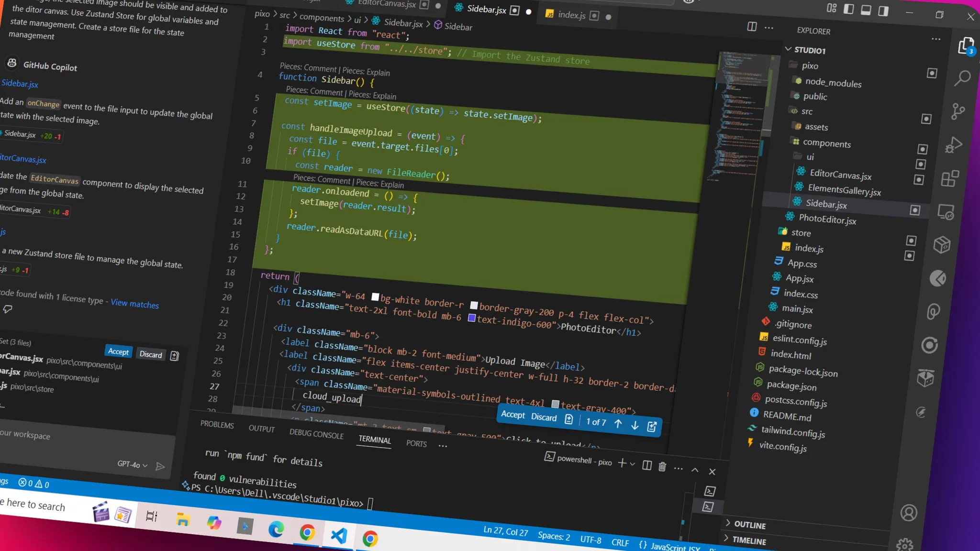Open the PROBLEMS panel tab
980x551 pixels.
[x=217, y=425]
